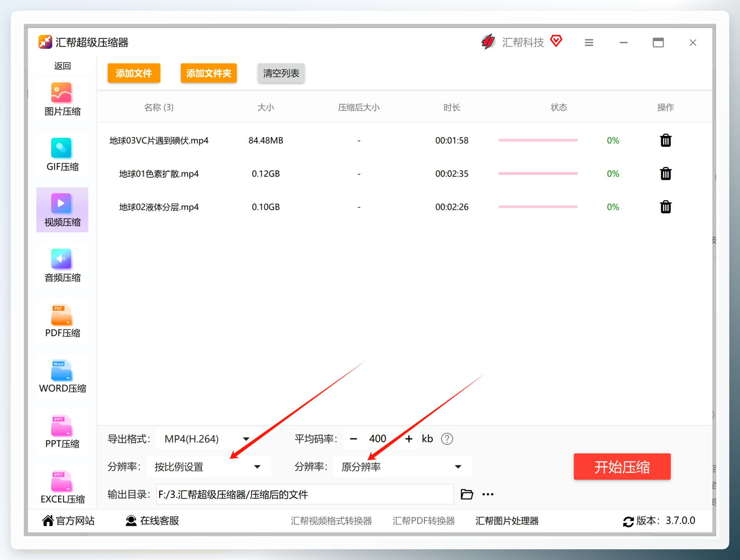The height and width of the screenshot is (560, 740).
Task: Open 官方网站 home icon link
Action: [48, 520]
